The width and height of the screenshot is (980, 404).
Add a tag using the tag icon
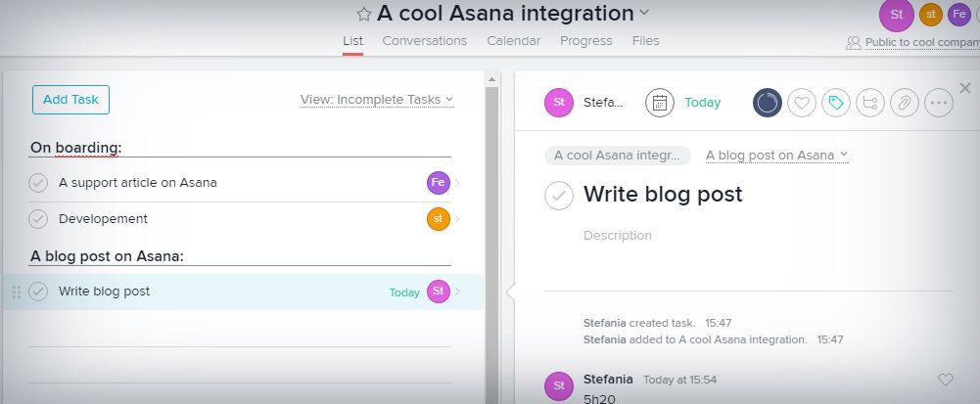(x=836, y=103)
